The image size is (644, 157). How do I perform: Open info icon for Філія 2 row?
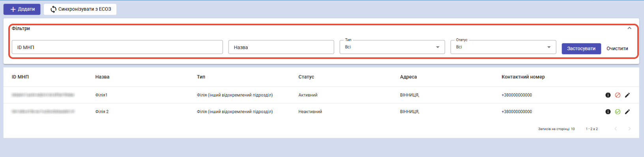(608, 112)
